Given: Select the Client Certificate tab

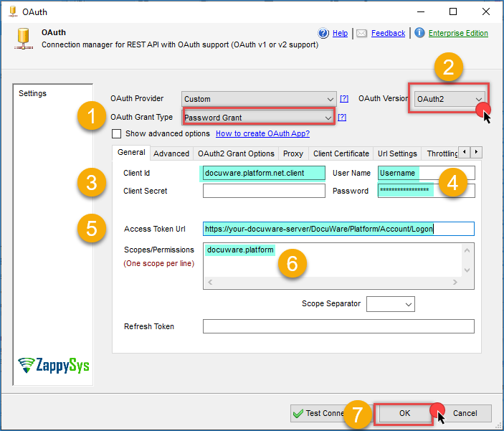Looking at the screenshot, I should pos(341,153).
